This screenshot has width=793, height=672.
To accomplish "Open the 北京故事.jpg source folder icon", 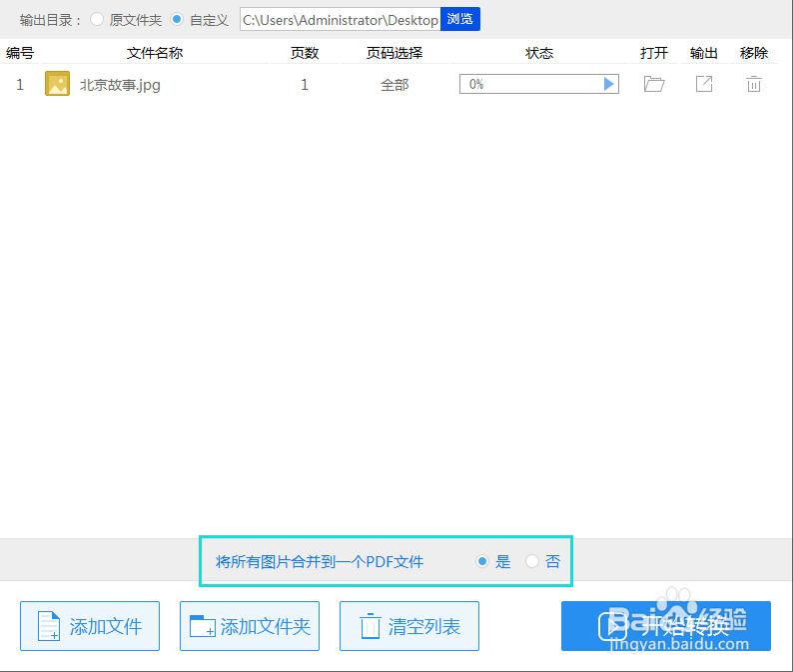I will tap(654, 84).
